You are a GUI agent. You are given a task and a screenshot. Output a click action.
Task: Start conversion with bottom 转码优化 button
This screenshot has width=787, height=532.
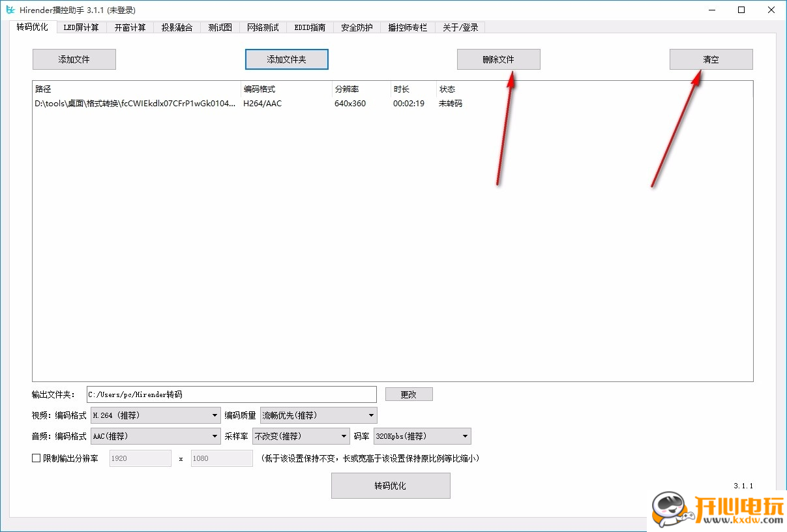click(x=391, y=486)
